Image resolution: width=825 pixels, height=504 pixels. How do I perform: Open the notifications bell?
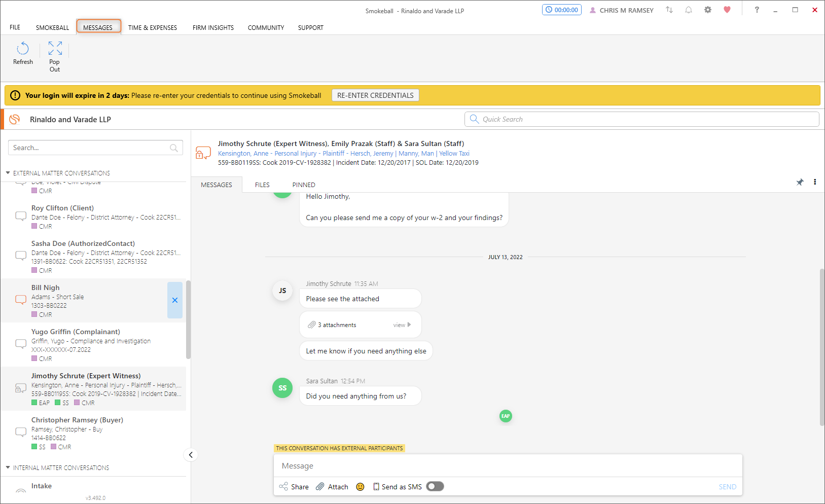point(689,10)
